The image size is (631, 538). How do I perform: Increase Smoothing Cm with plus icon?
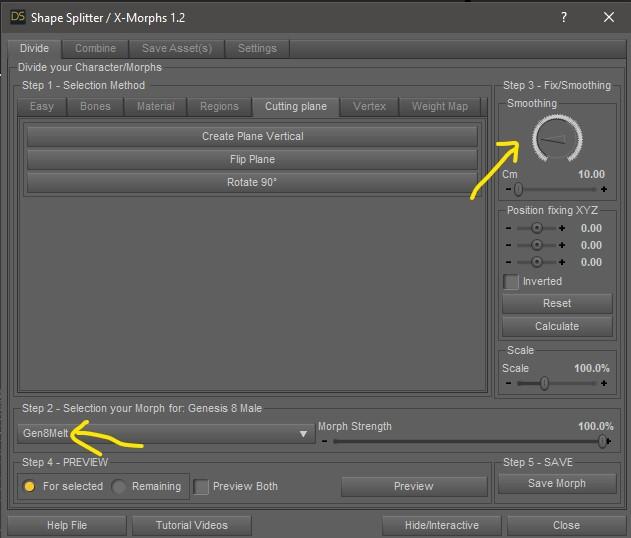point(604,189)
